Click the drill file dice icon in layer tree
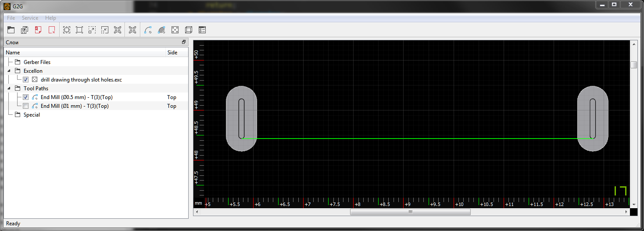 click(x=35, y=80)
